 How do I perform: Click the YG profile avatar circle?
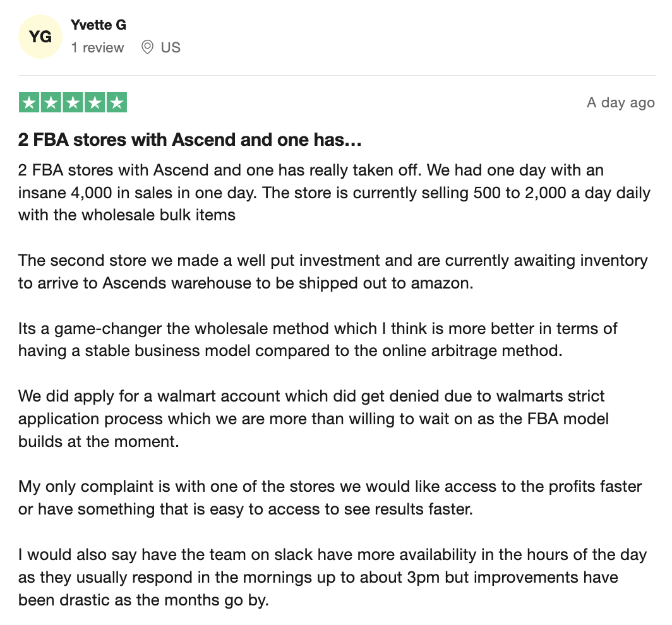40,37
